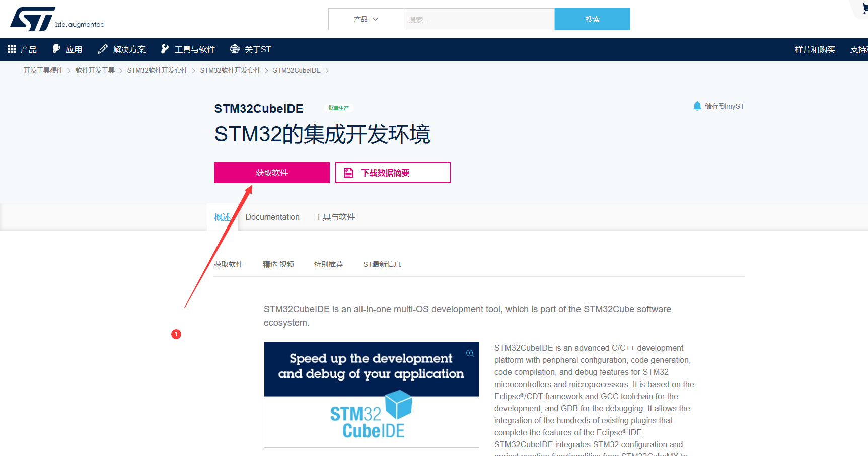Viewport: 868px width, 456px height.
Task: Click the 产品 grid icon in navbar
Action: pyautogui.click(x=12, y=49)
